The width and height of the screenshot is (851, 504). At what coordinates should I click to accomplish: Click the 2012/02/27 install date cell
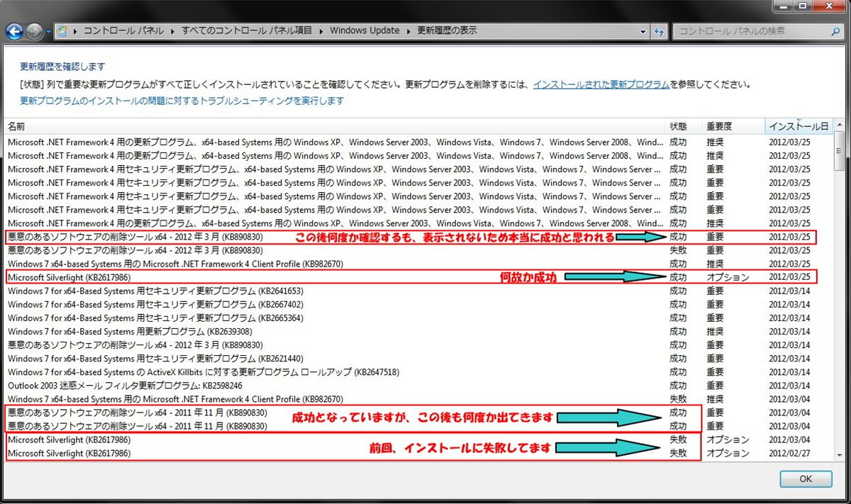790,453
